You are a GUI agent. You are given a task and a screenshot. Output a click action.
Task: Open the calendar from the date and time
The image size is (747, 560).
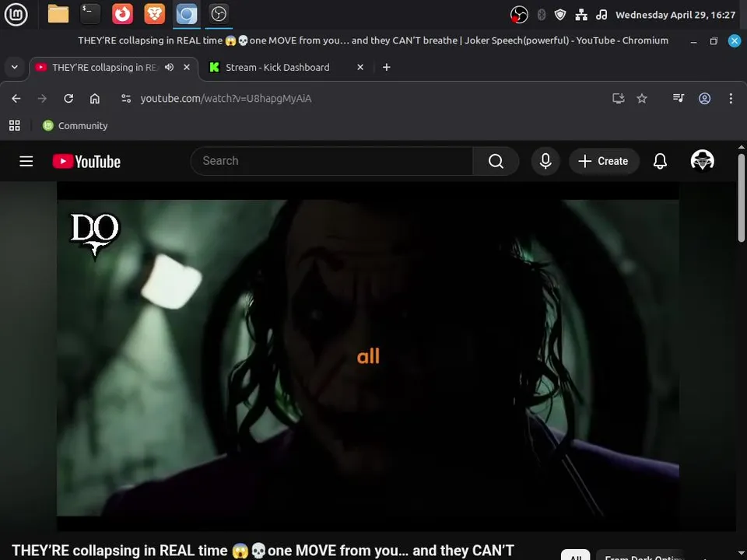pos(675,15)
